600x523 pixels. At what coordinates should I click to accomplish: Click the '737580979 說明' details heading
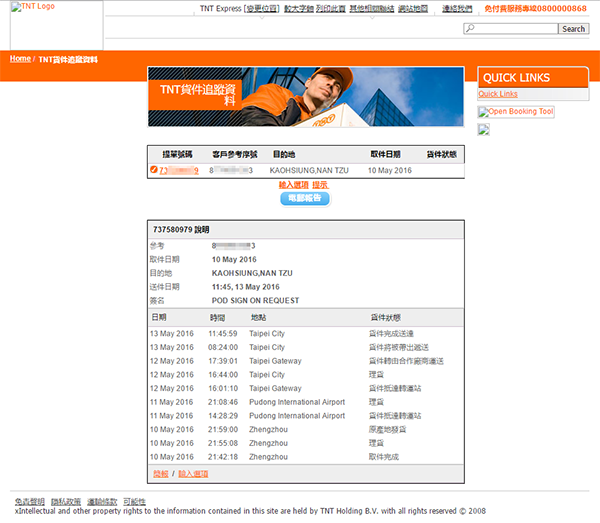[181, 230]
